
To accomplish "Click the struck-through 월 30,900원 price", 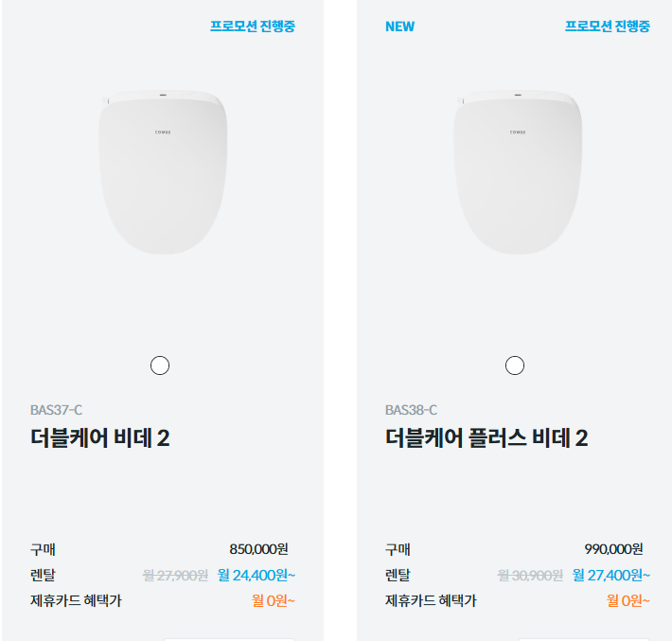I will [x=530, y=575].
